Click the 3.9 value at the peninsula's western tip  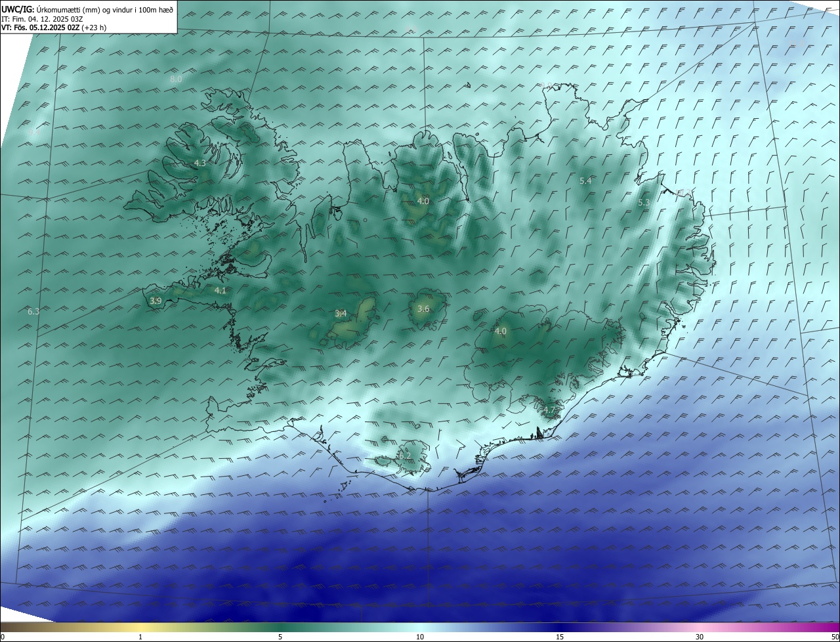[156, 301]
